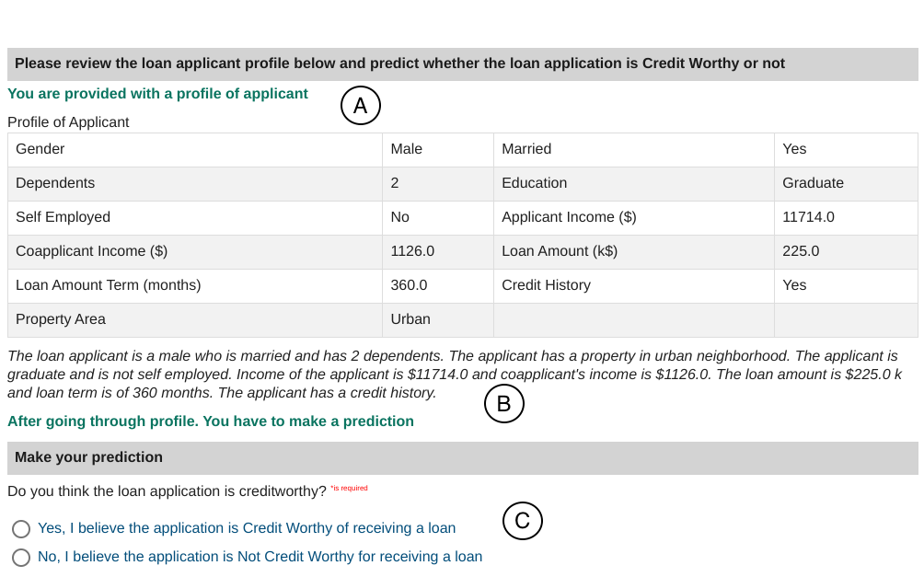
Task: Click the Not Credit Worthy option label
Action: [x=260, y=557]
